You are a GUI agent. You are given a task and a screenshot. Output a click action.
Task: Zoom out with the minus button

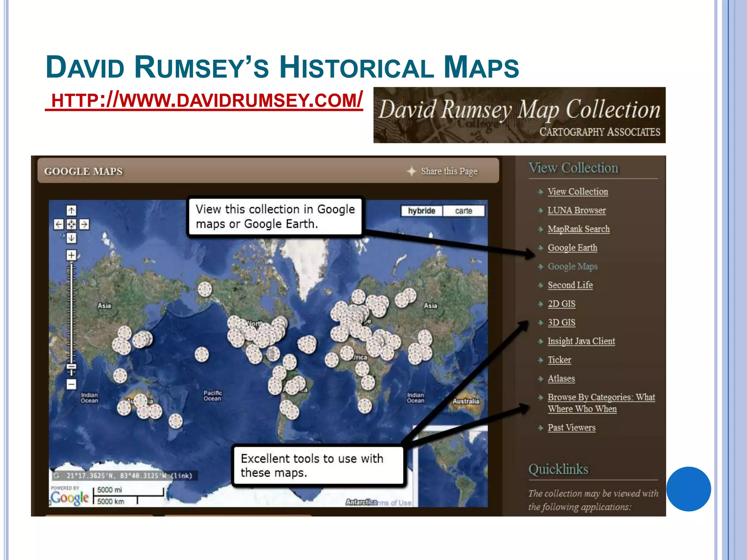[71, 384]
